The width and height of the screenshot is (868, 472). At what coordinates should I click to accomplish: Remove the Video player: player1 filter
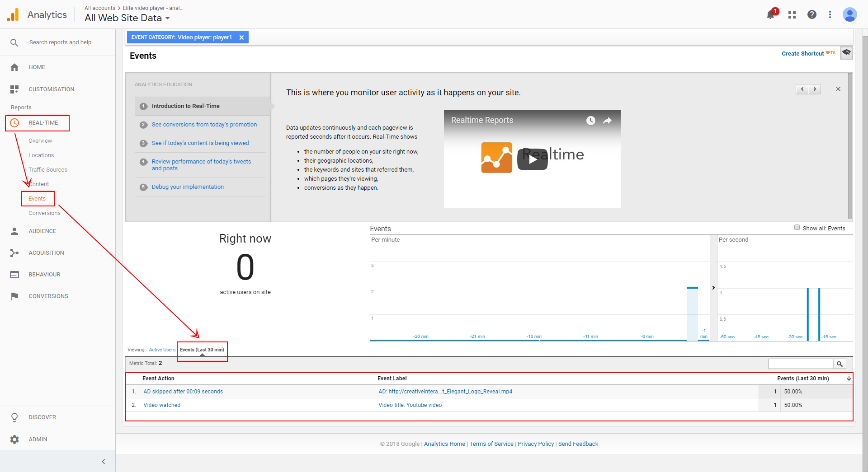(x=241, y=37)
